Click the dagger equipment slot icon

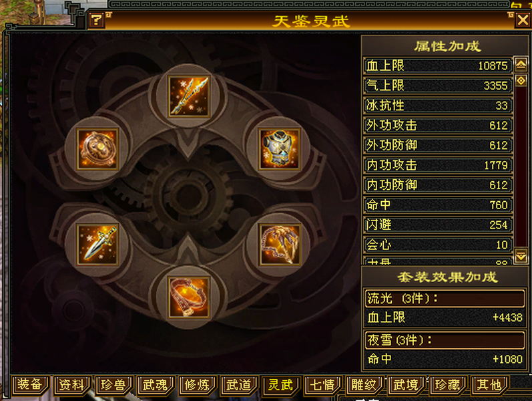(x=97, y=245)
